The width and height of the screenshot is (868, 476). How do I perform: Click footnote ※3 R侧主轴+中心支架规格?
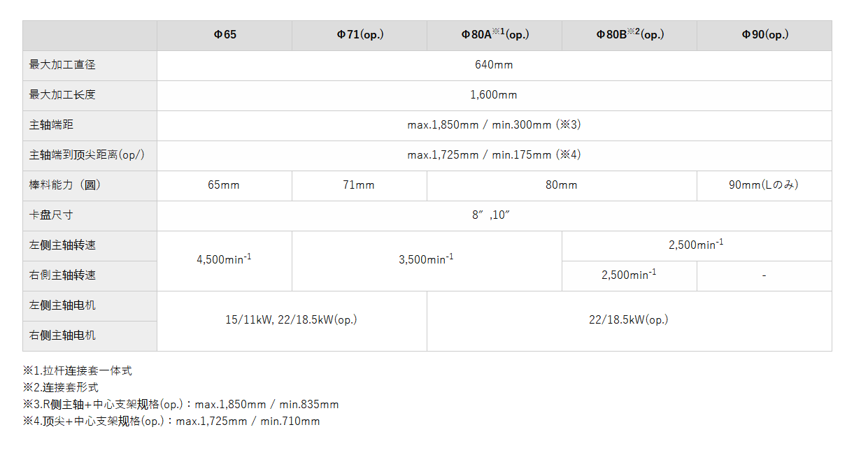pyautogui.click(x=180, y=405)
